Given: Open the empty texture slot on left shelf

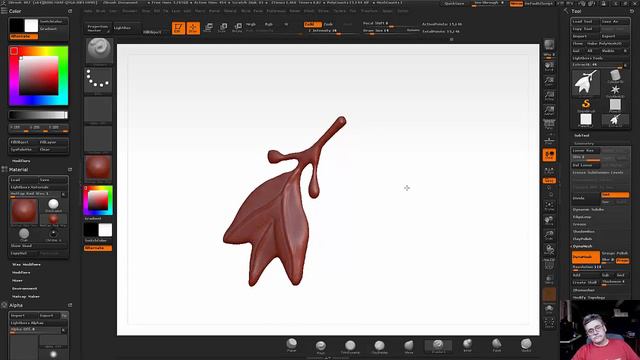Looking at the screenshot, I should click(98, 138).
